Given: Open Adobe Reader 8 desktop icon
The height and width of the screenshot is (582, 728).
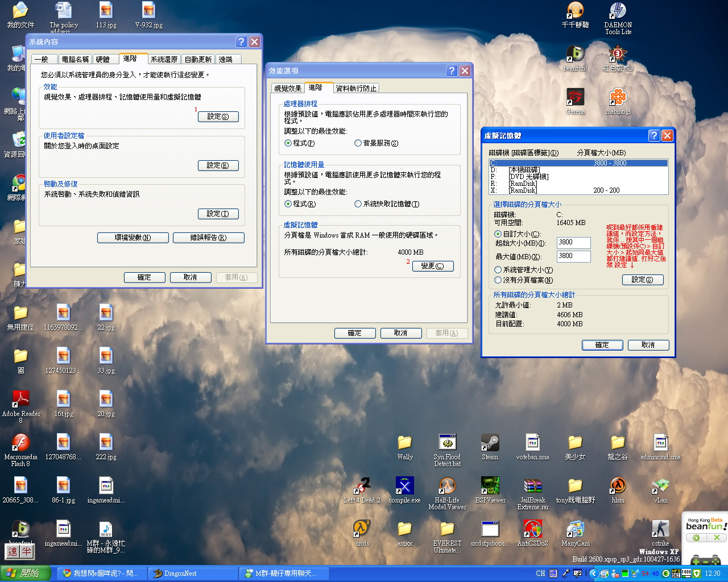Looking at the screenshot, I should 21,400.
